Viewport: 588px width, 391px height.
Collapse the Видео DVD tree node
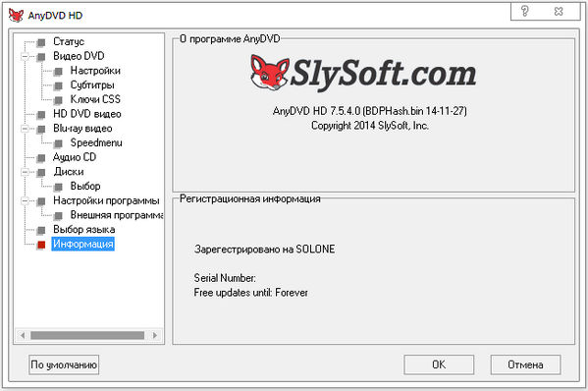point(26,57)
